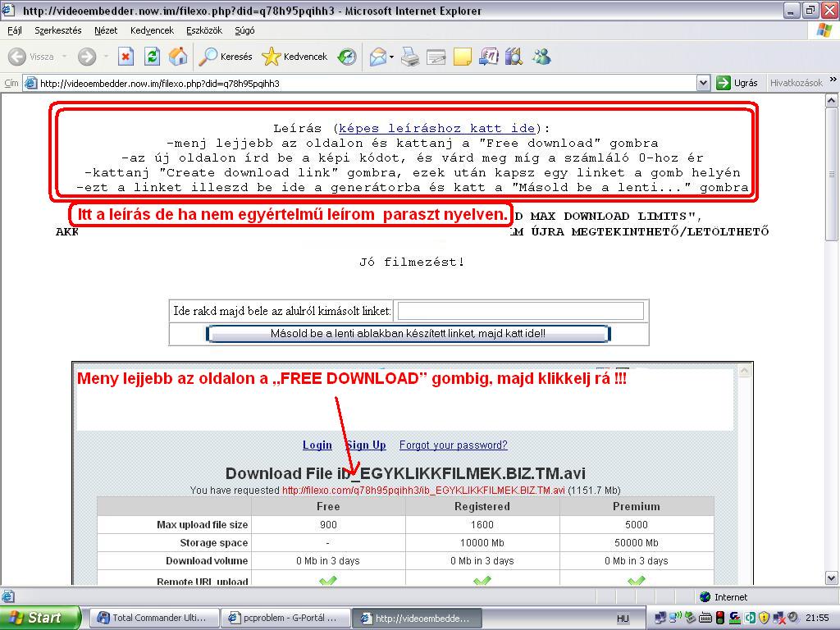
Task: Switch to Total Commander taskbar window
Action: (153, 618)
